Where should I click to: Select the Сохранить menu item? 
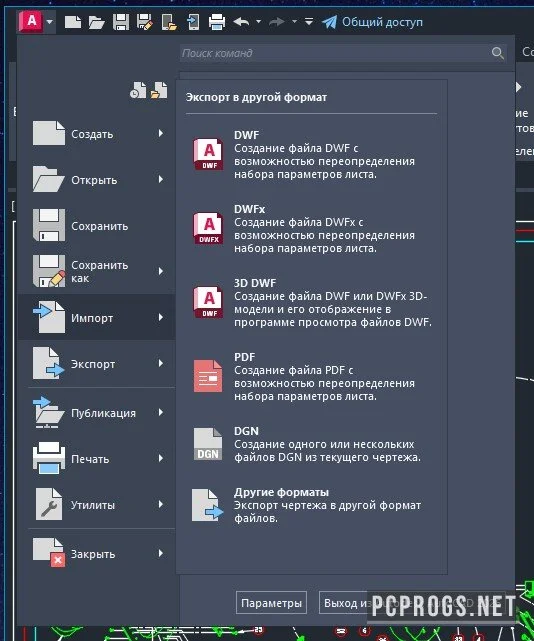pyautogui.click(x=98, y=226)
